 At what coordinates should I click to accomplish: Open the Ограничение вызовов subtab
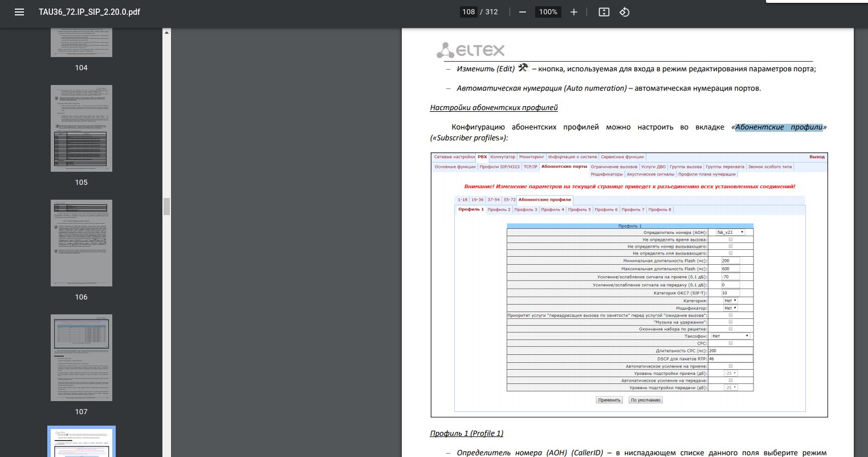[x=614, y=167]
